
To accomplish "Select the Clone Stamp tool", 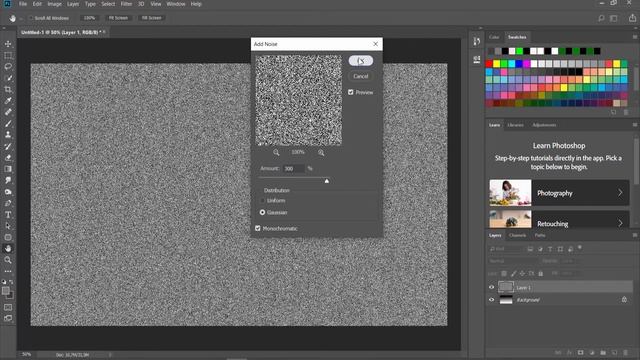I will pyautogui.click(x=8, y=134).
